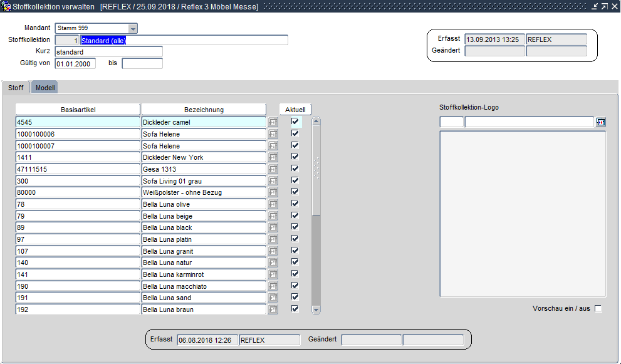This screenshot has height=364, width=621.
Task: Uncheck Aktuell for Dickleder New York
Action: click(295, 157)
